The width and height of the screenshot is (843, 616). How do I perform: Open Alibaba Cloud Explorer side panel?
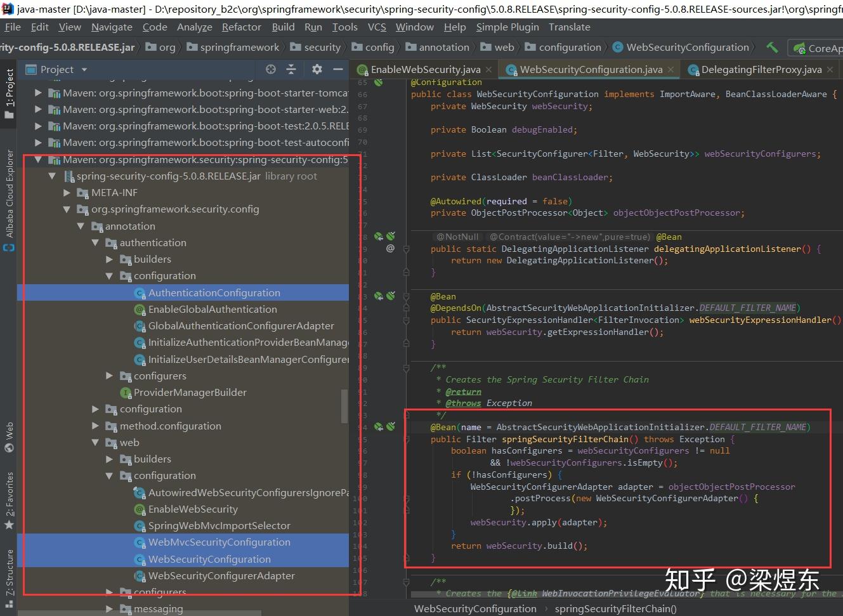point(9,200)
